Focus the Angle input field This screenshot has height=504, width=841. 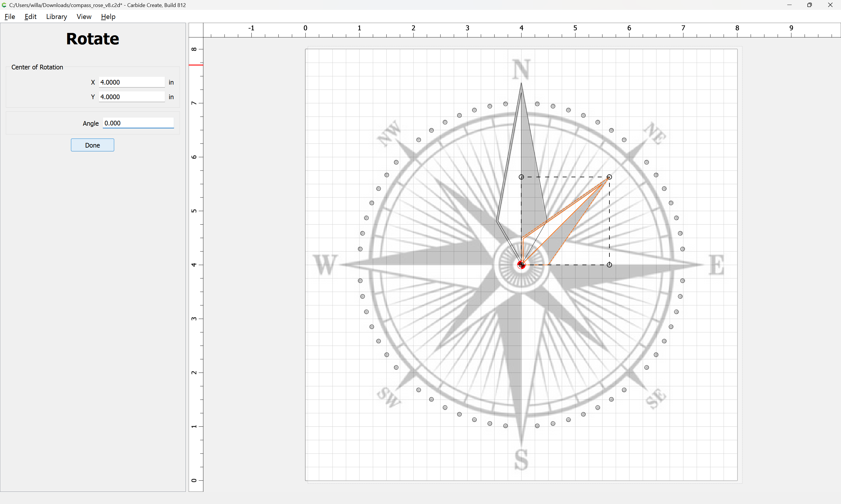[x=138, y=123]
